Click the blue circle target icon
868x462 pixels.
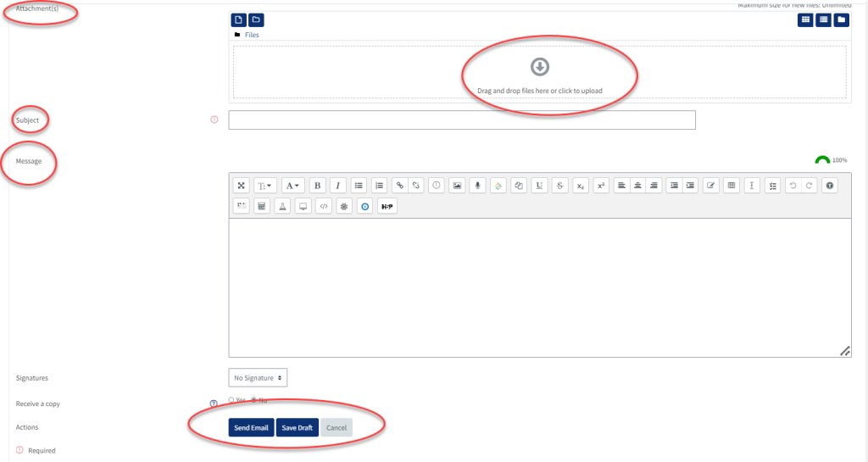(364, 206)
